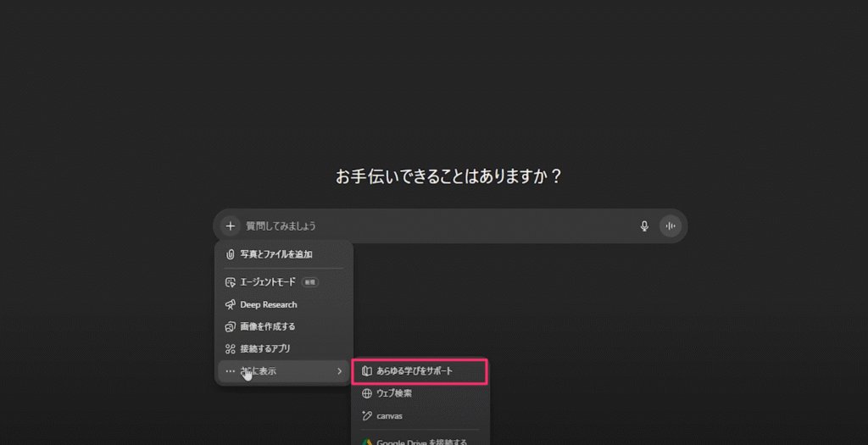Click the Google Drive logo icon
This screenshot has width=868, height=445.
(x=366, y=442)
